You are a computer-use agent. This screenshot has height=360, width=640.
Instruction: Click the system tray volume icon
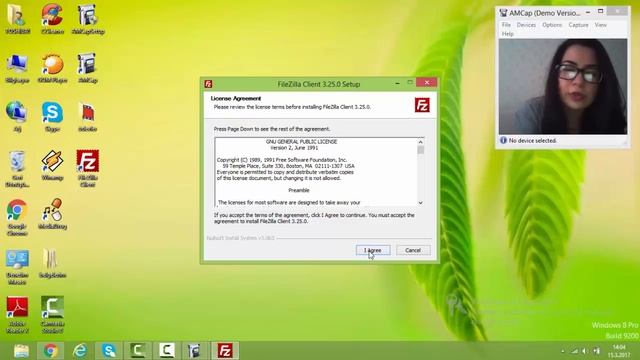click(584, 351)
